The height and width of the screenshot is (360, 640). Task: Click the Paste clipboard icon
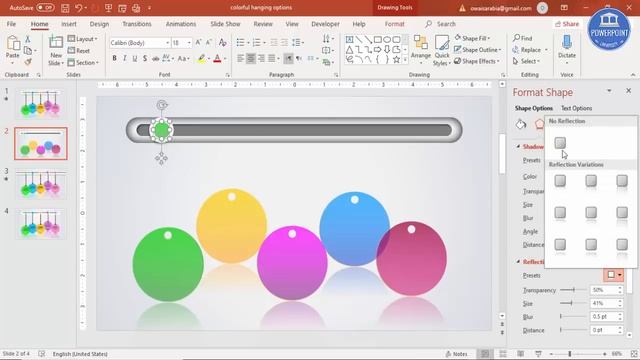pyautogui.click(x=13, y=42)
